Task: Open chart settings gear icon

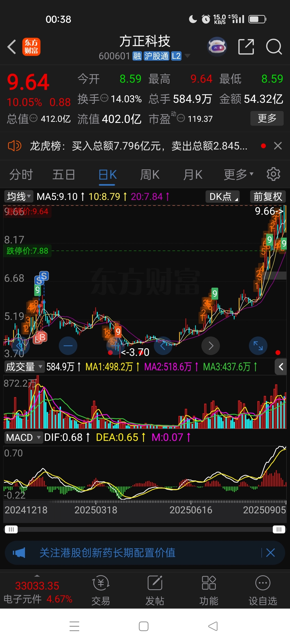Action: (x=273, y=174)
